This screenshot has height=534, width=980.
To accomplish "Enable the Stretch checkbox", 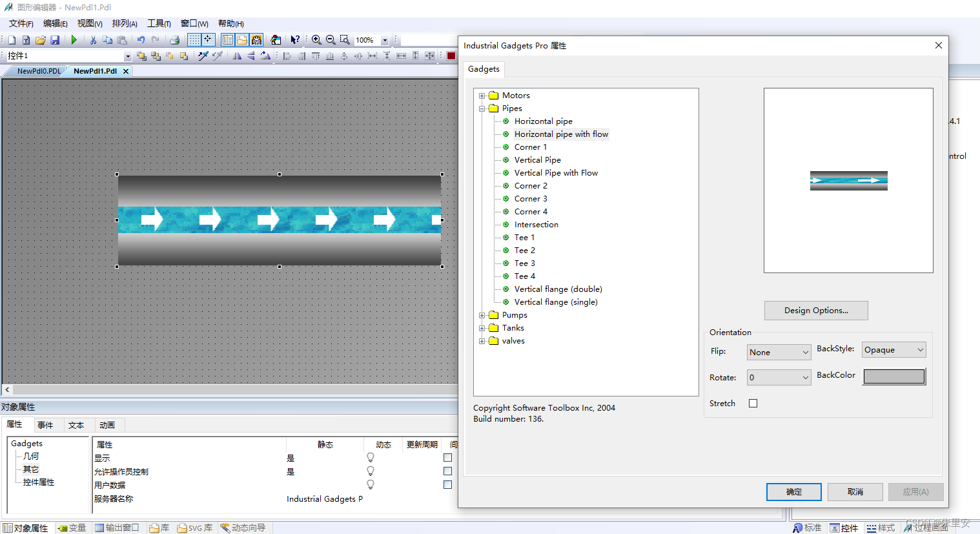I will (x=753, y=402).
